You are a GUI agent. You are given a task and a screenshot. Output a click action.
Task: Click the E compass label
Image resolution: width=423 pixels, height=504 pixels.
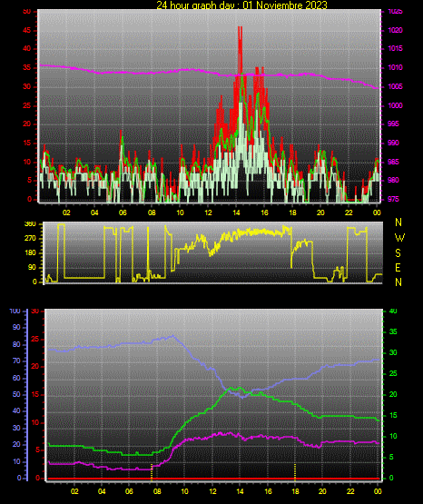[398, 267]
